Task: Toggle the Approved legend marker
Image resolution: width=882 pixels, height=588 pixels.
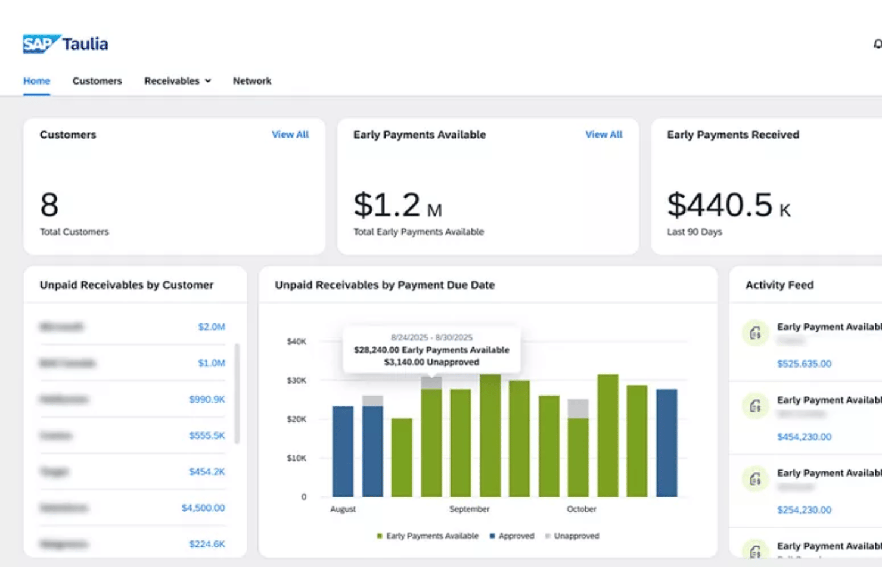Action: pos(492,536)
